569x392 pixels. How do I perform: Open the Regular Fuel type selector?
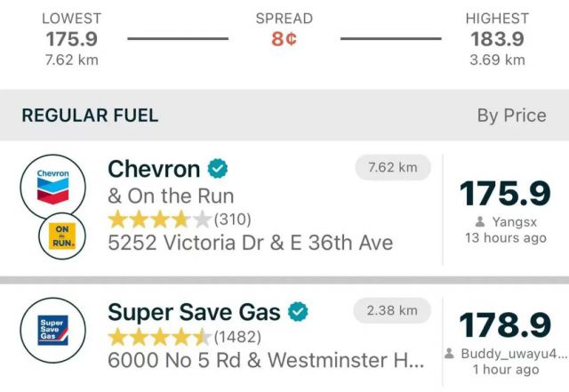tap(90, 116)
